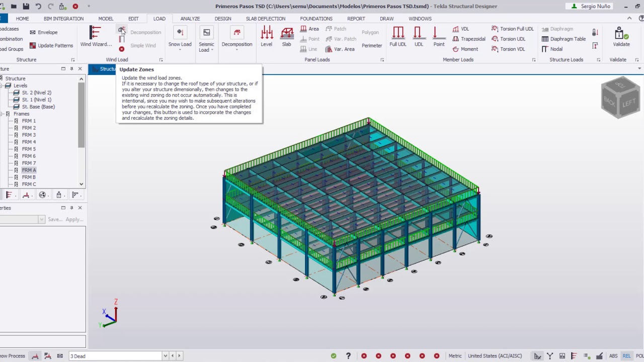Open the REPORT tab
Screen dimensions: 644x362
tap(356, 19)
